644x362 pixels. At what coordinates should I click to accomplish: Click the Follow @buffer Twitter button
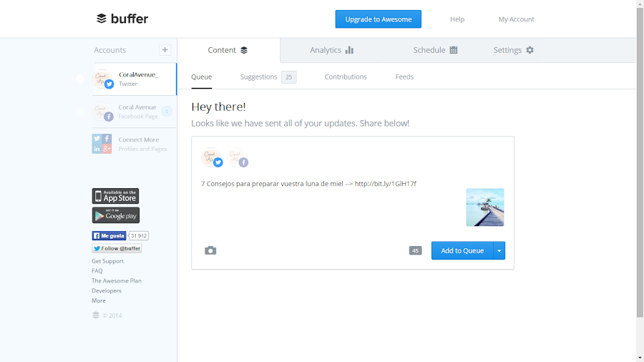(x=117, y=248)
